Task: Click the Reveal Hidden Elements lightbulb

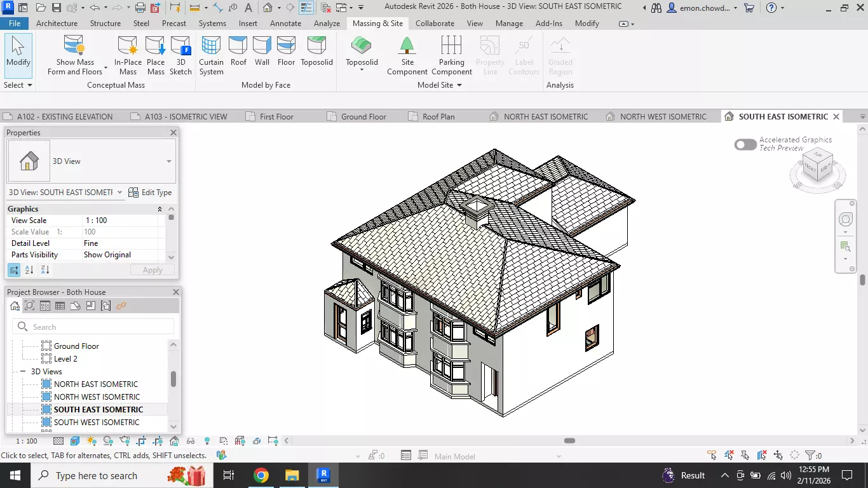Action: 207,440
